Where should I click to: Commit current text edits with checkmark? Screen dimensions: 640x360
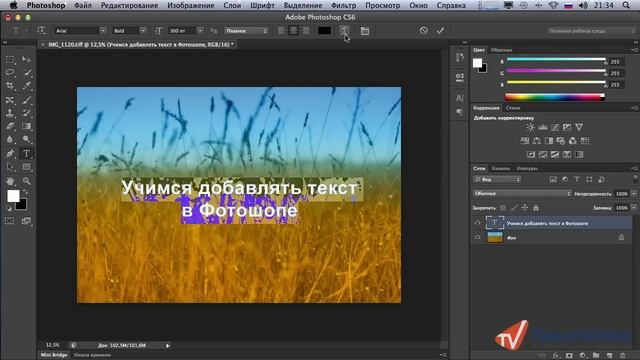pos(440,31)
